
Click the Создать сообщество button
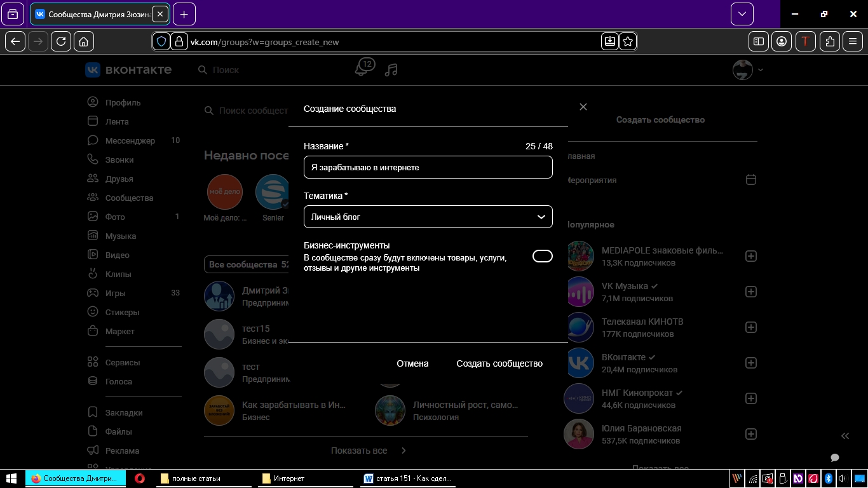499,363
